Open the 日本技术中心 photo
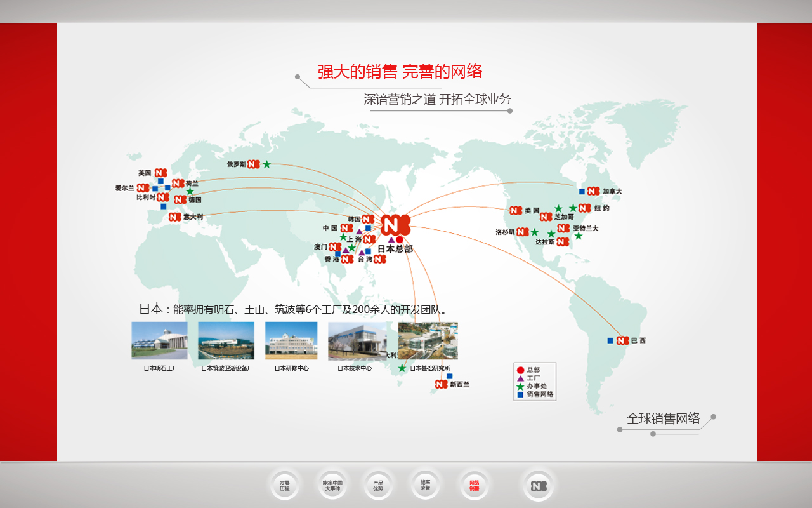 357,341
